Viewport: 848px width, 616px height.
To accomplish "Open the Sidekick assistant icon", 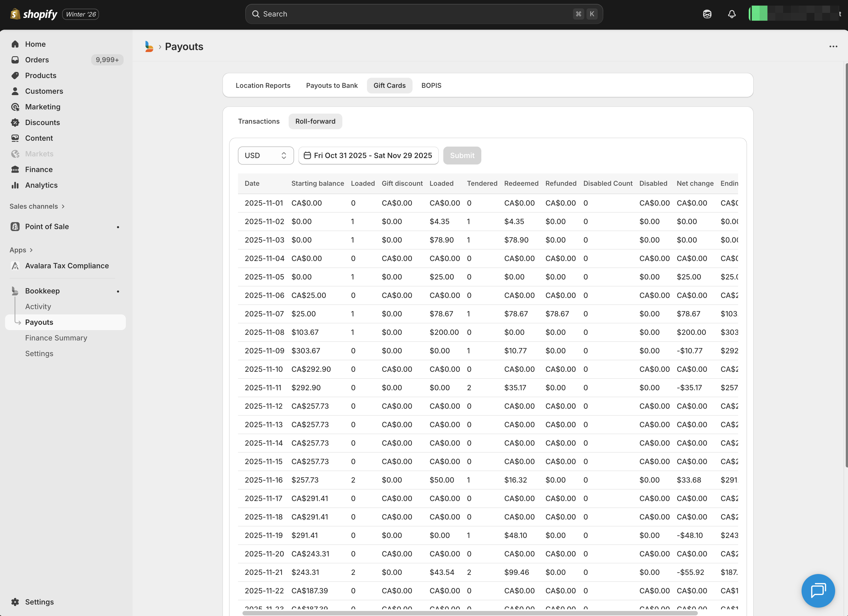I will coord(707,14).
